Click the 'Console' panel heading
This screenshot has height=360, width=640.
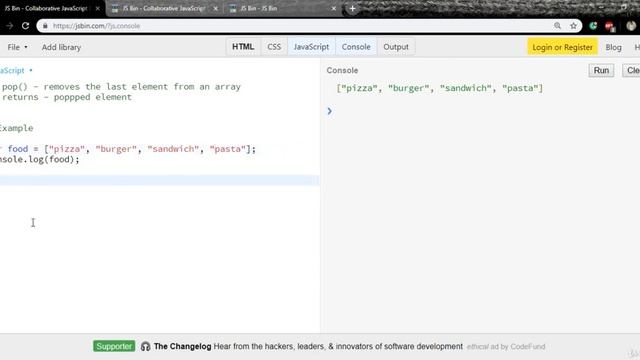coord(342,70)
